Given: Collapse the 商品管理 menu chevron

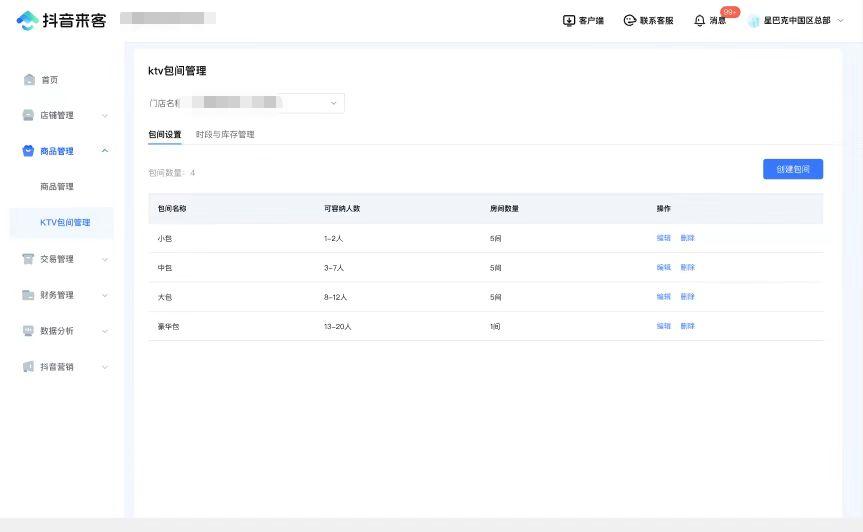Looking at the screenshot, I should pos(105,151).
